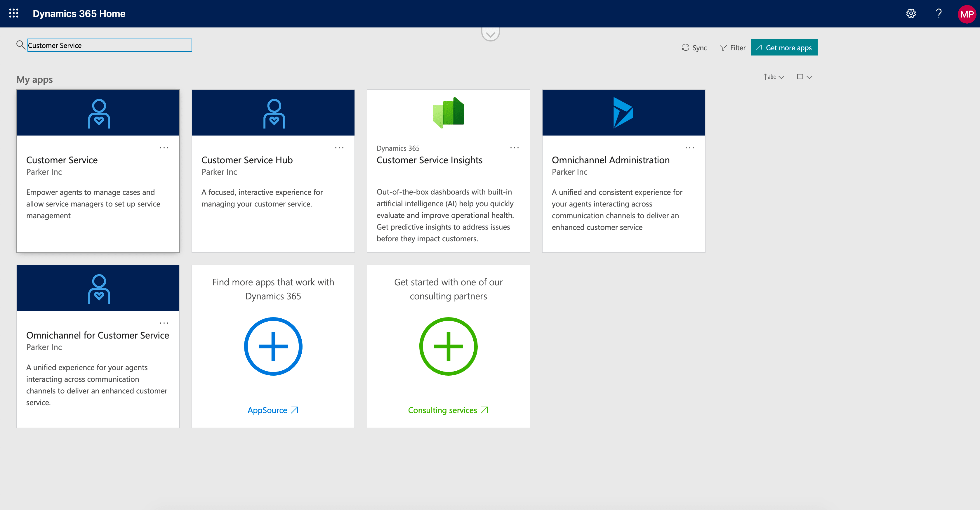Open the Customer Service Hub title
Screen dimensions: 980x510
click(247, 160)
